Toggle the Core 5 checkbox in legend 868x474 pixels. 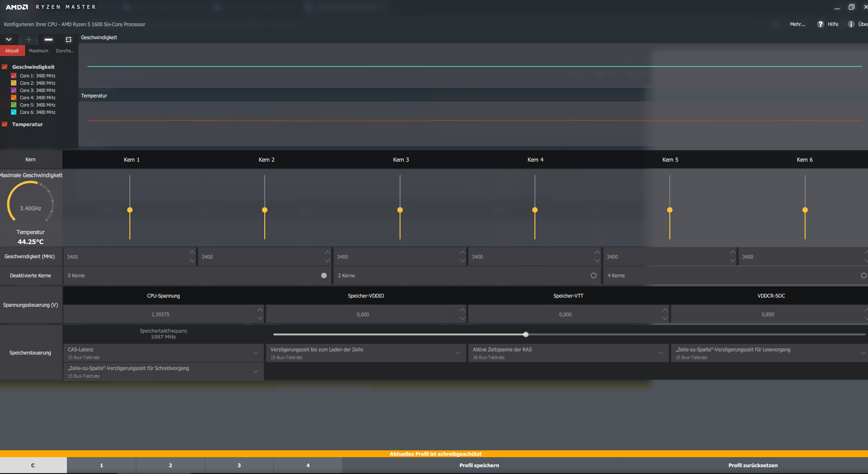[14, 105]
